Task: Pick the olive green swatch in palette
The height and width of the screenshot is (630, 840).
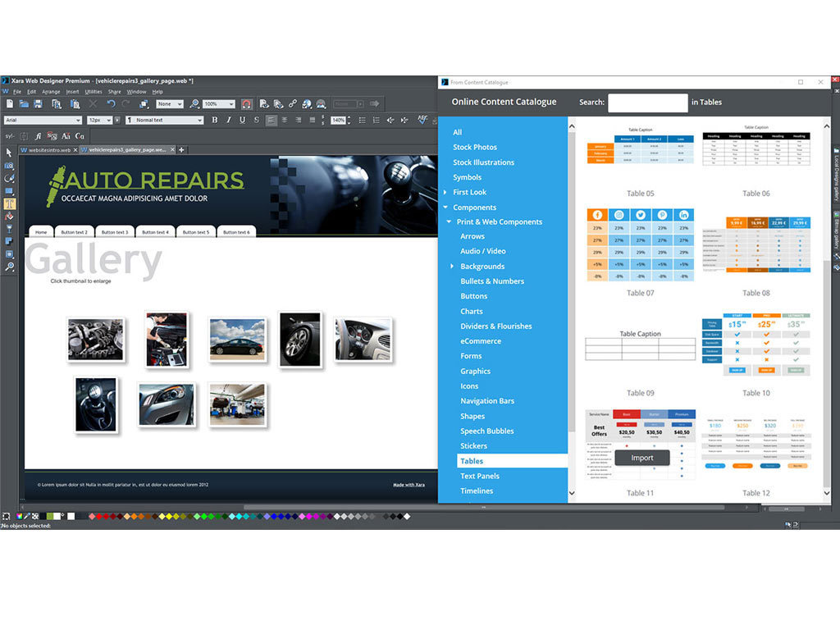Action: (x=50, y=517)
